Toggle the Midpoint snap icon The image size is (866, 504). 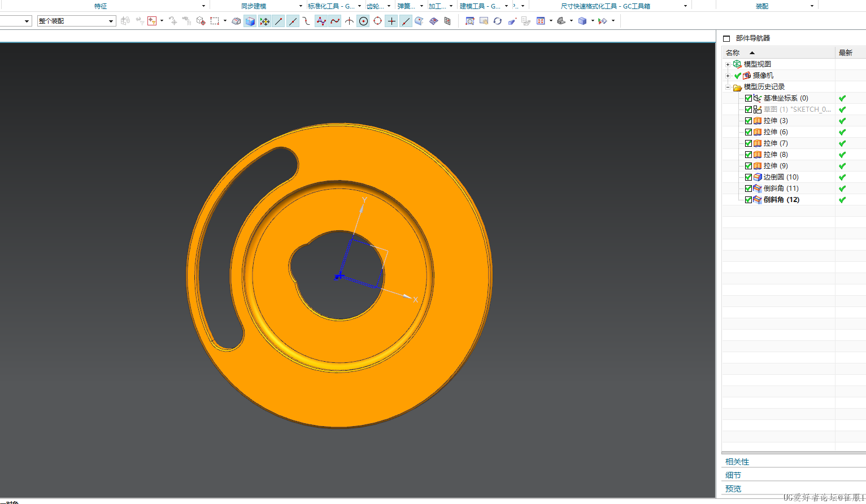pyautogui.click(x=293, y=21)
